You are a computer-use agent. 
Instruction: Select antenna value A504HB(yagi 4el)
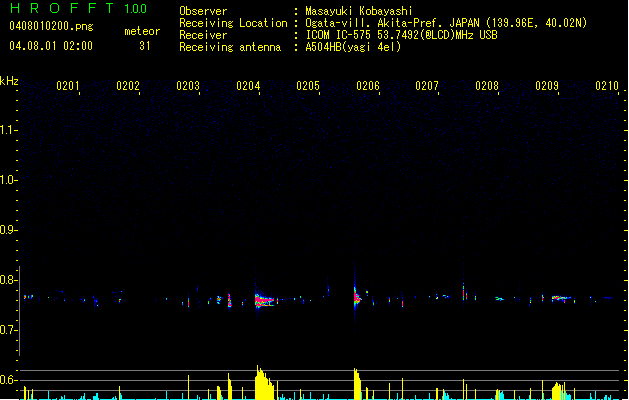coord(353,47)
